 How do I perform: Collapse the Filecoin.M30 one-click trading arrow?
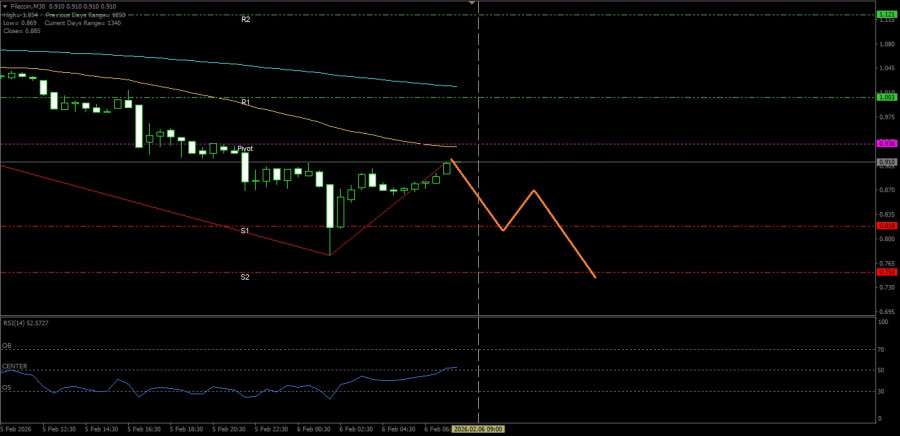tap(5, 6)
